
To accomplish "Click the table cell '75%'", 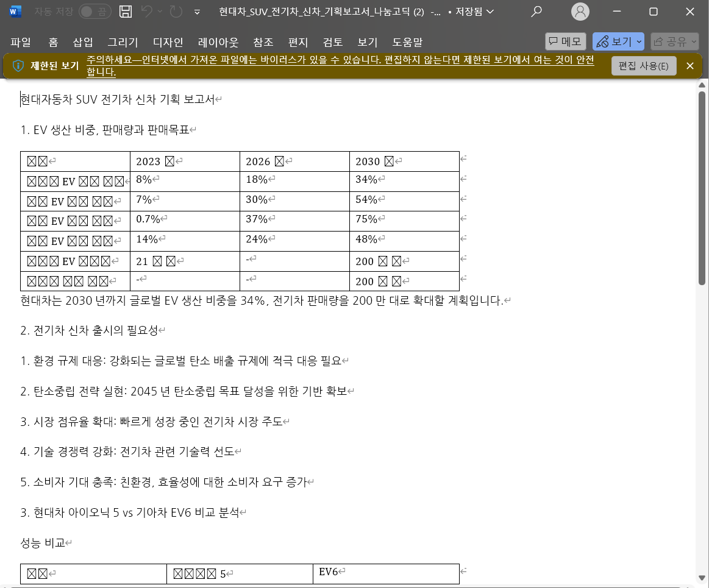I will pos(404,221).
